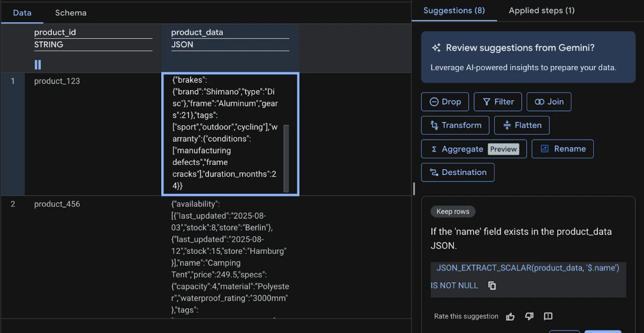Open the suggestion feedback comment icon
This screenshot has height=333, width=644.
[548, 316]
